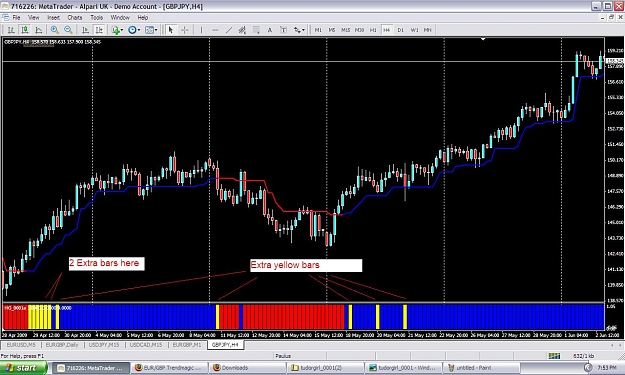Image resolution: width=625 pixels, height=375 pixels.
Task: Restore the inner chart window
Action: 611,18
